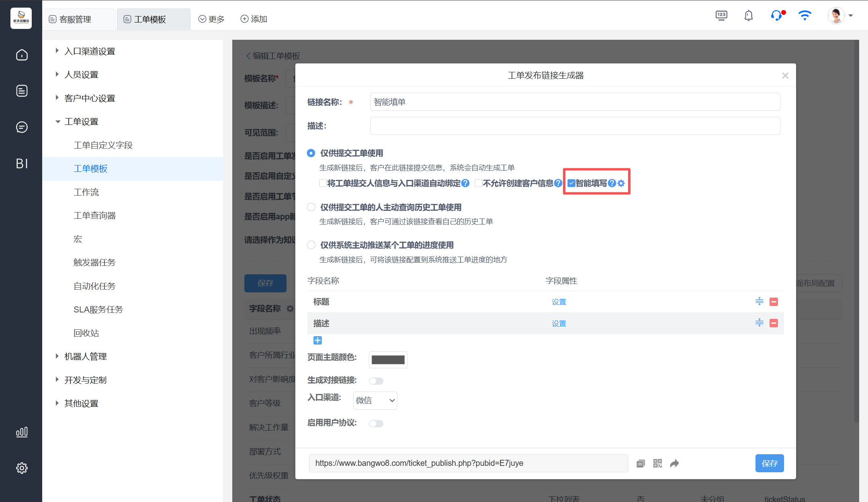The width and height of the screenshot is (868, 502).
Task: Click the share arrow icon
Action: coord(674,463)
